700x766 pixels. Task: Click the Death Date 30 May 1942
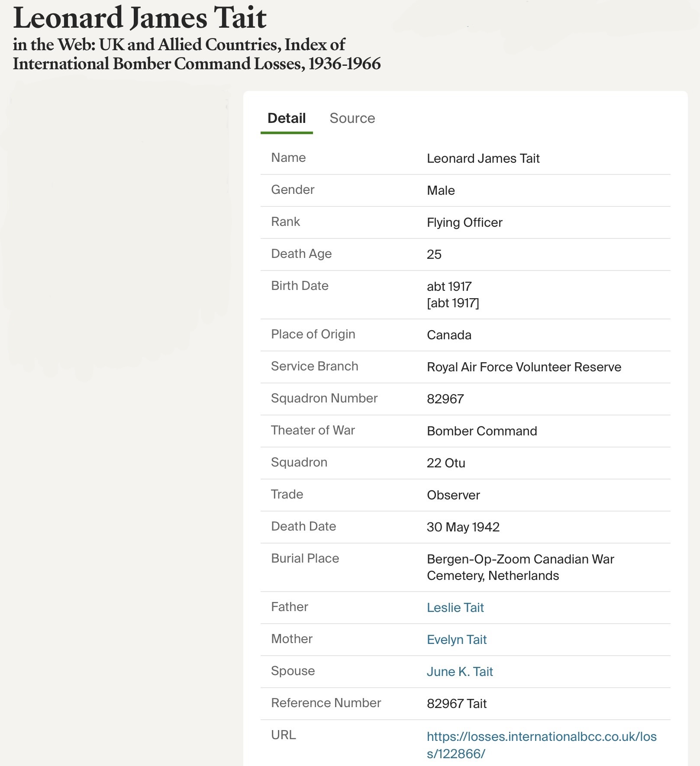click(x=463, y=527)
